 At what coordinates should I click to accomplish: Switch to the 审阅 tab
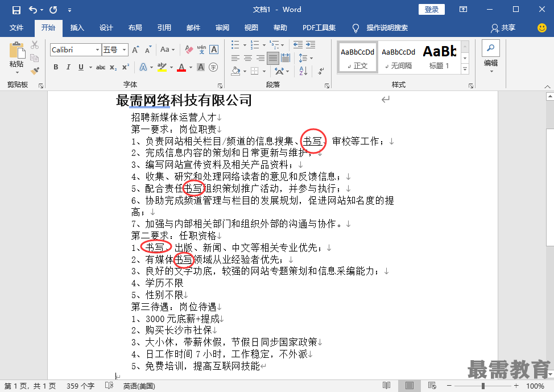222,28
